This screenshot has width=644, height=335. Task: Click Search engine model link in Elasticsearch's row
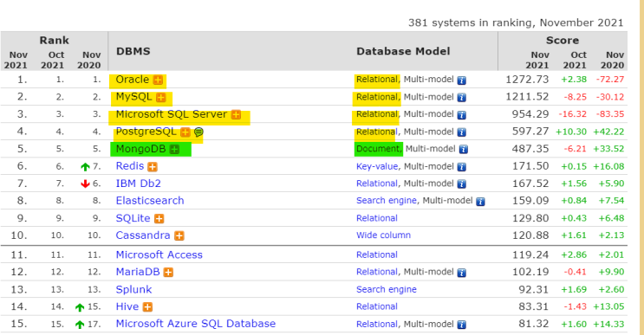(x=387, y=201)
